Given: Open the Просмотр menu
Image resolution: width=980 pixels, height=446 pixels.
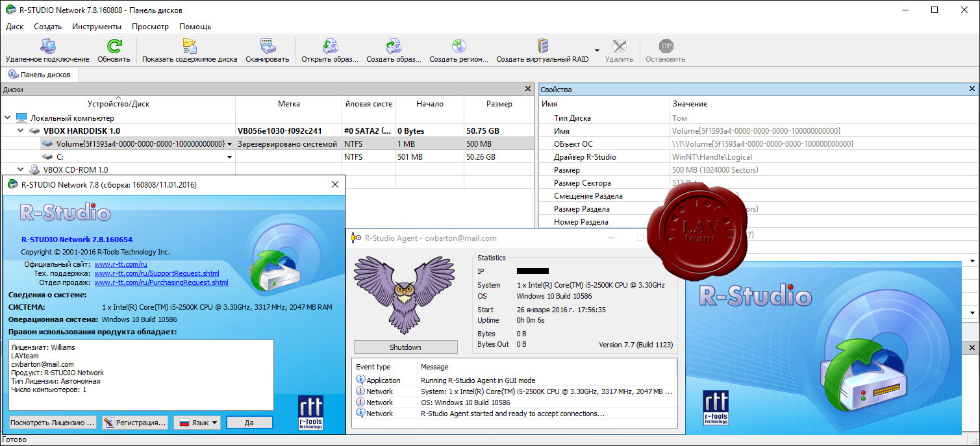Looking at the screenshot, I should (150, 27).
